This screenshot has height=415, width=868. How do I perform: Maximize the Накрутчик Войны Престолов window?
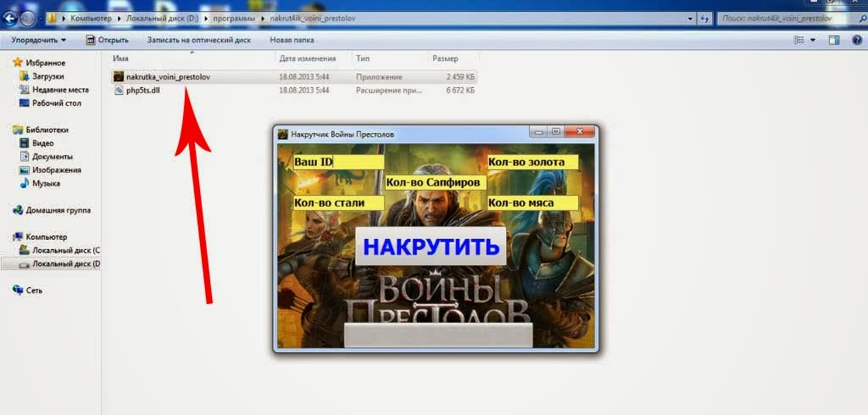pyautogui.click(x=556, y=131)
